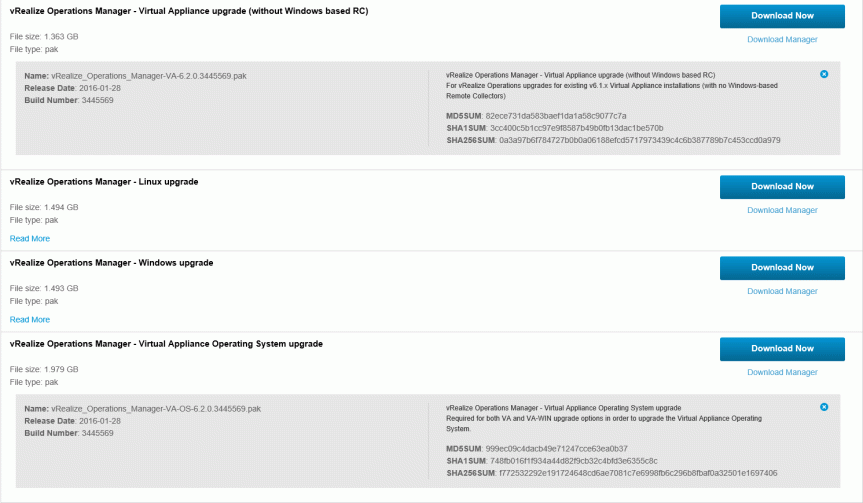The image size is (863, 503).
Task: Close the Operating System upgrade details panel
Action: click(823, 407)
